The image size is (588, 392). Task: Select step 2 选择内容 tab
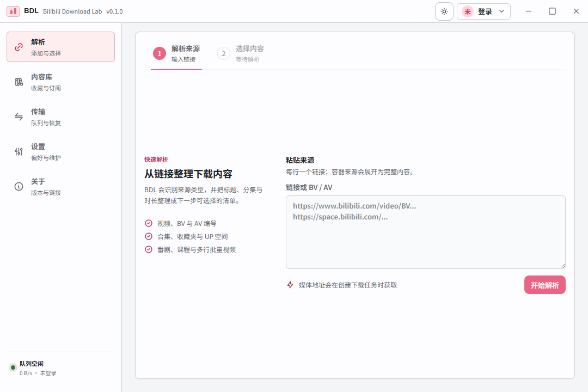tap(241, 54)
